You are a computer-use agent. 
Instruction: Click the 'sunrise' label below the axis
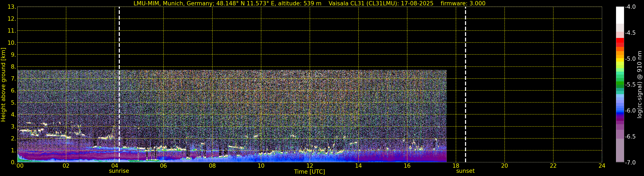[119, 171]
